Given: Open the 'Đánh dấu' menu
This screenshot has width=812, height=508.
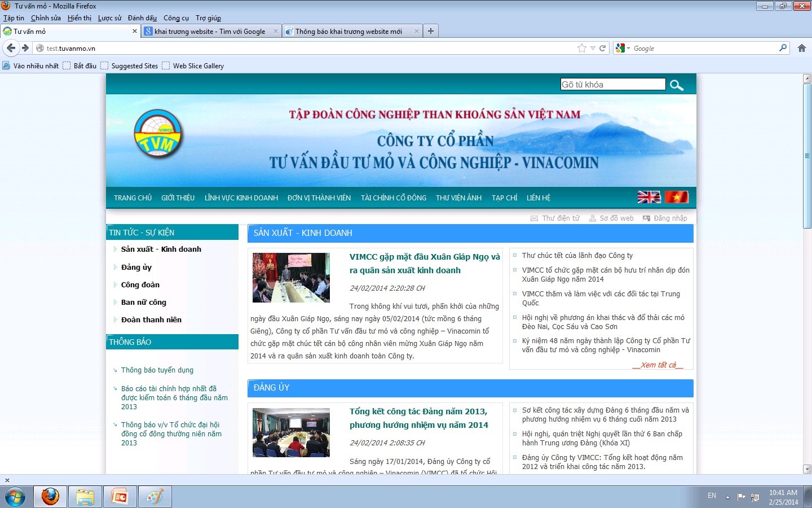Looking at the screenshot, I should tap(142, 18).
